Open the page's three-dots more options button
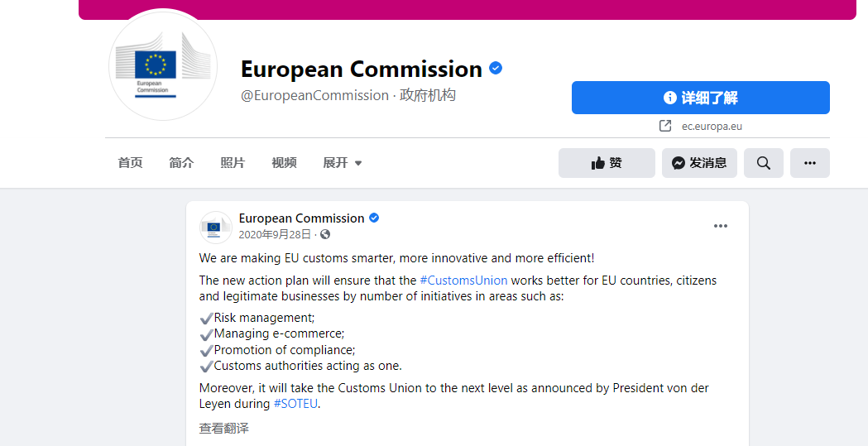This screenshot has width=868, height=446. pyautogui.click(x=810, y=163)
